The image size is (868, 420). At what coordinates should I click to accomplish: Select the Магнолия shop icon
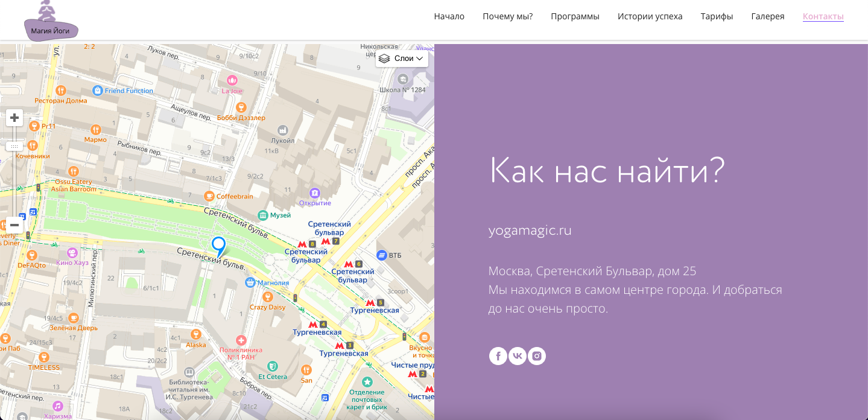[x=250, y=282]
